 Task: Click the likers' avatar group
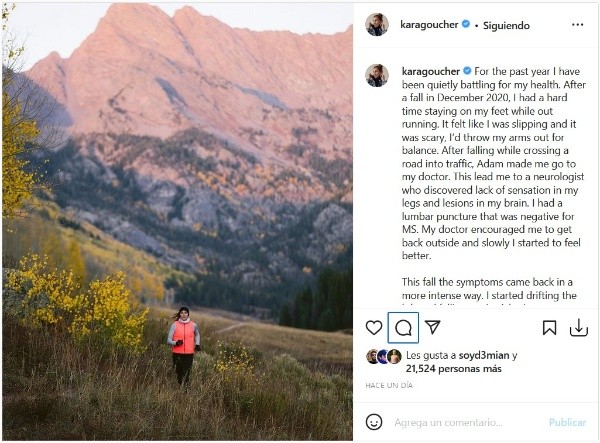383,357
